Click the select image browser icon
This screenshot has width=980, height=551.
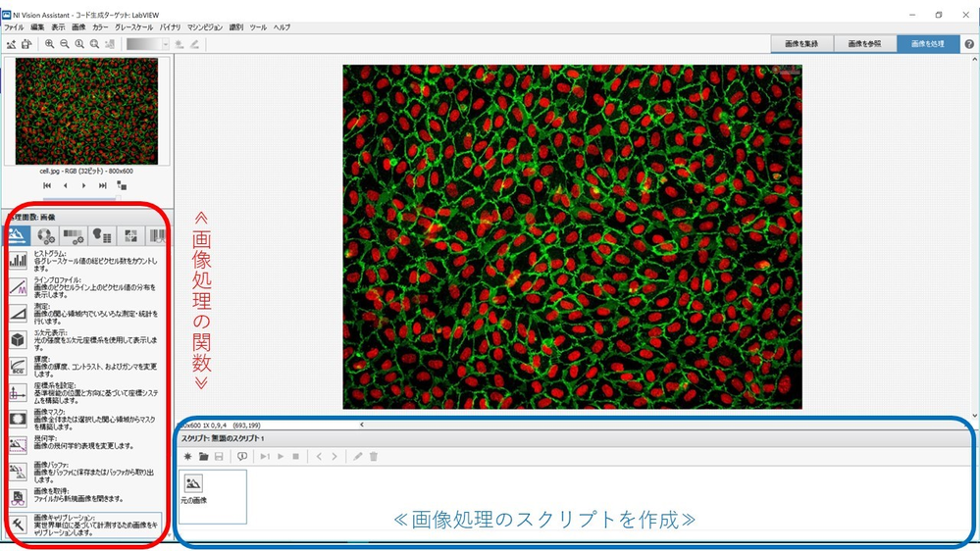122,185
